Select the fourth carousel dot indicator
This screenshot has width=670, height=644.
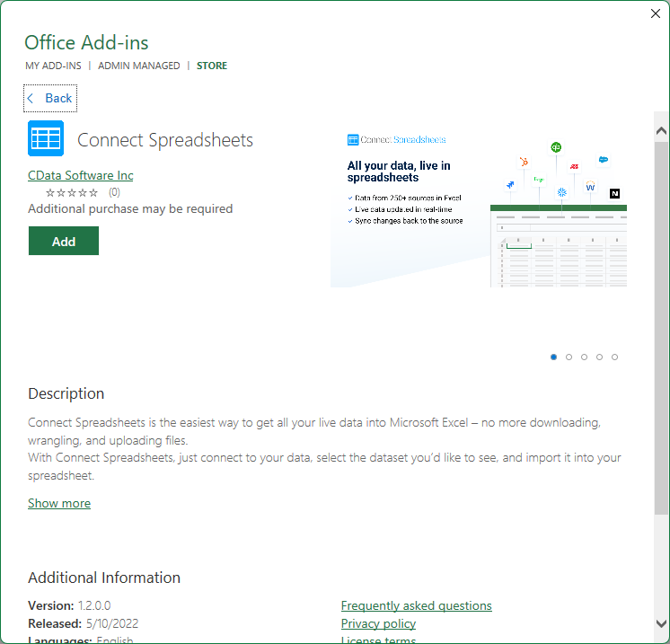tap(599, 357)
